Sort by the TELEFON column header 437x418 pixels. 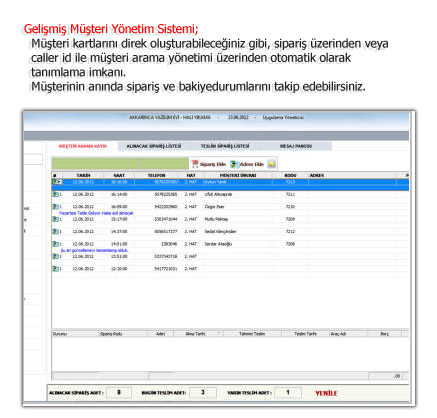156,175
